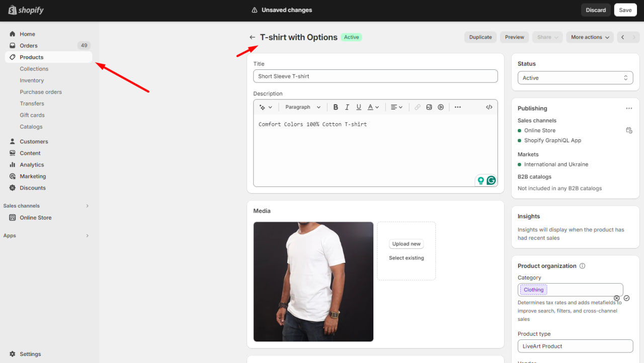Click the Shopify GraphiQL App channel text
Image resolution: width=644 pixels, height=363 pixels.
552,140
